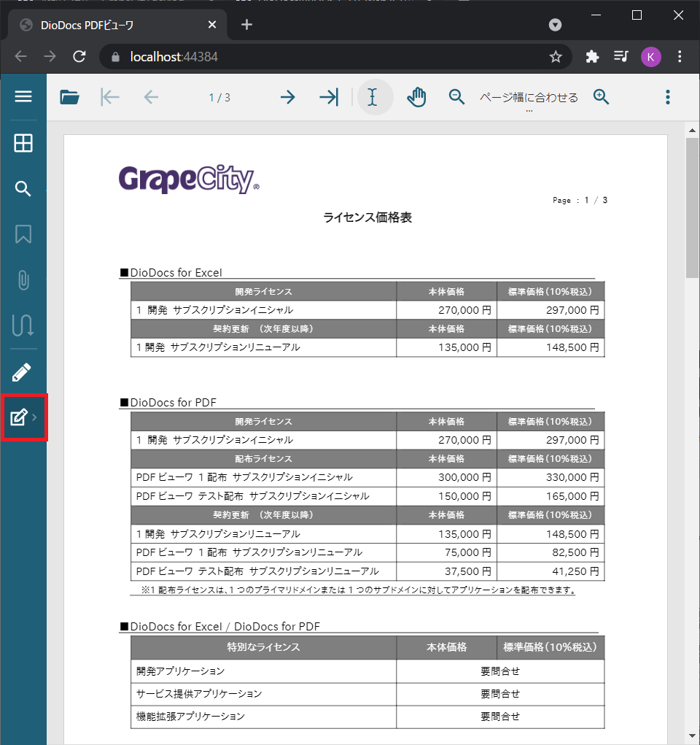Open the tab search dropdown circle

555,25
